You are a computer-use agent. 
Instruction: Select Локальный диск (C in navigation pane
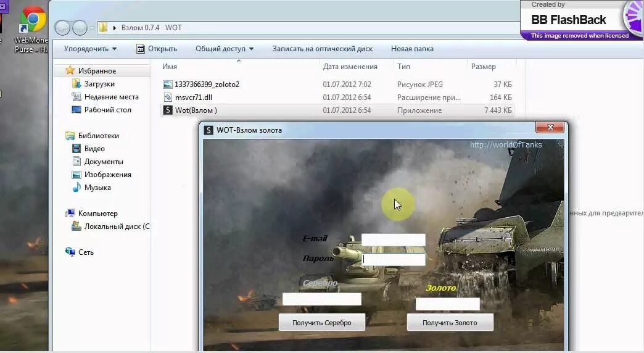click(x=117, y=226)
